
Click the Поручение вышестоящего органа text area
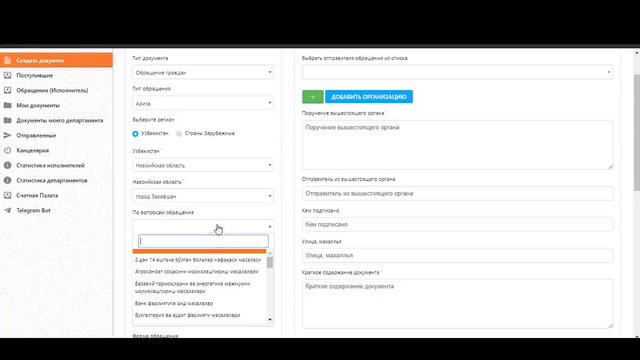(x=458, y=145)
